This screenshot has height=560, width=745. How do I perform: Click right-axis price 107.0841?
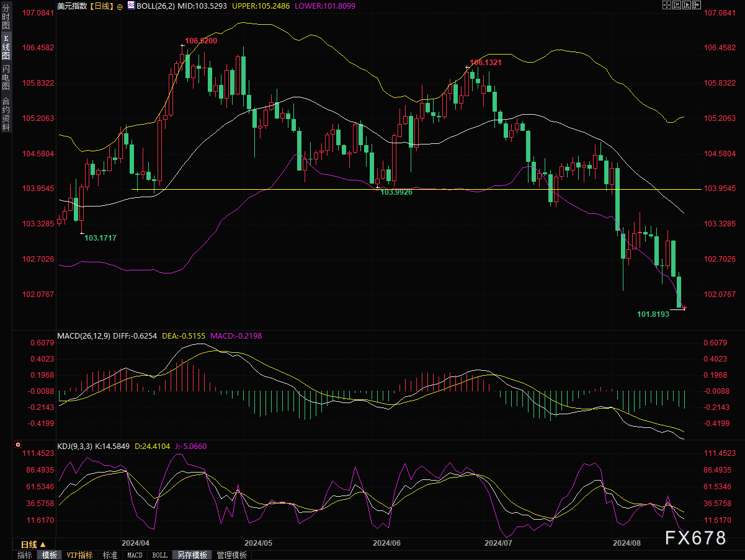pyautogui.click(x=720, y=12)
